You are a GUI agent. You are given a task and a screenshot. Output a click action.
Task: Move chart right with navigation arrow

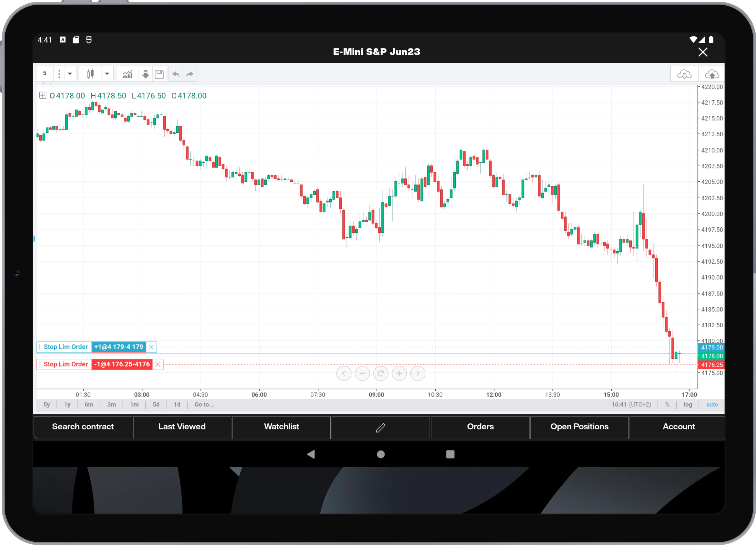(418, 373)
